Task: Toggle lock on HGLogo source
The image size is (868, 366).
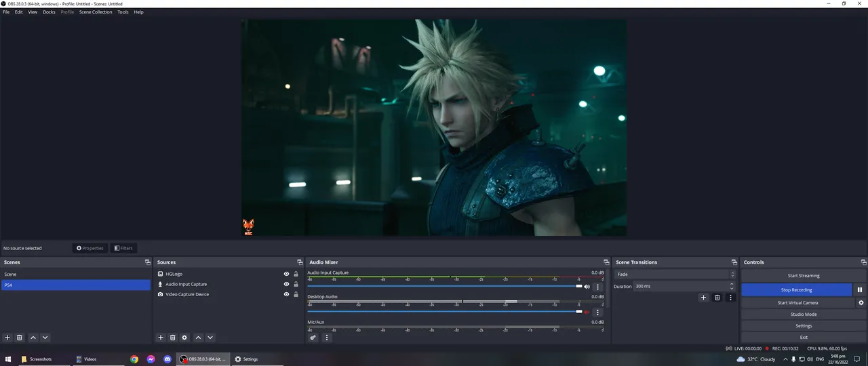Action: (296, 274)
